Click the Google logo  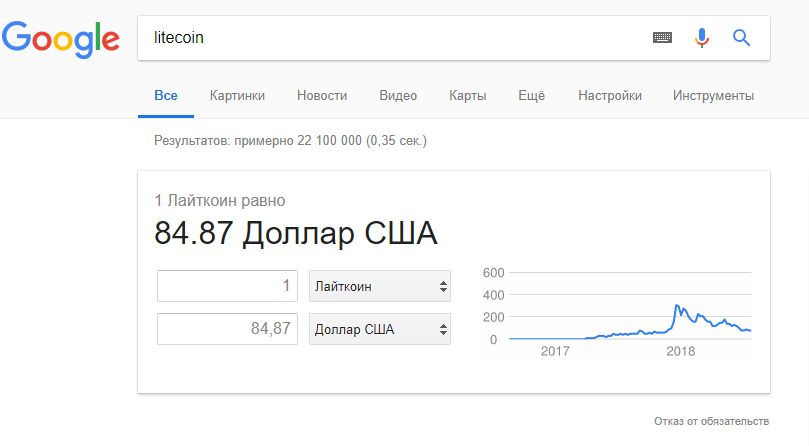click(60, 38)
